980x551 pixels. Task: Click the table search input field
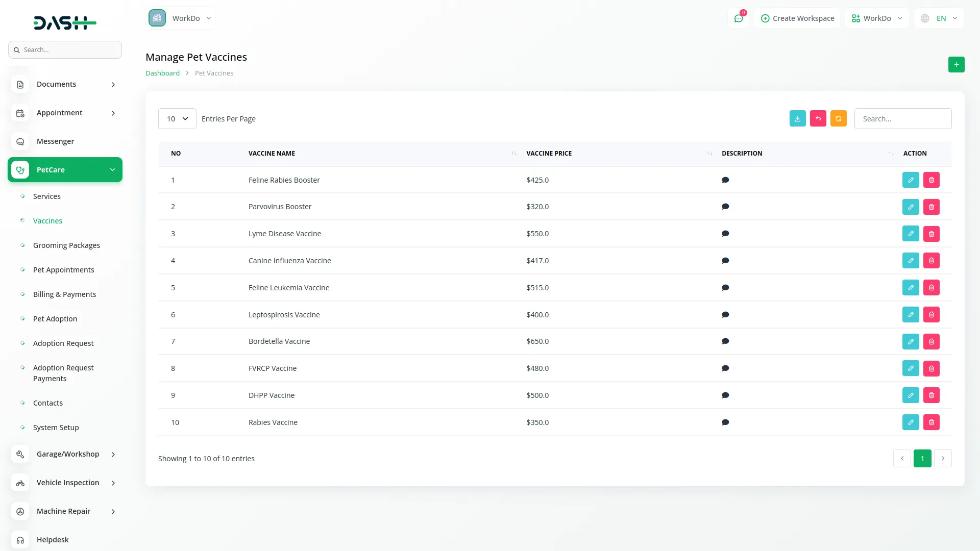tap(902, 119)
